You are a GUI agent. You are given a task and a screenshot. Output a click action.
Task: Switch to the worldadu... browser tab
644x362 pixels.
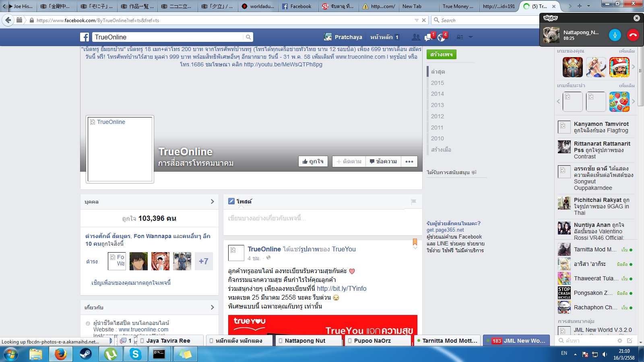coord(258,6)
